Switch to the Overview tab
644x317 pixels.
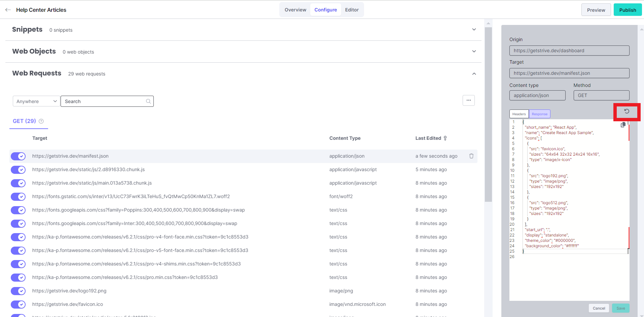(x=295, y=10)
